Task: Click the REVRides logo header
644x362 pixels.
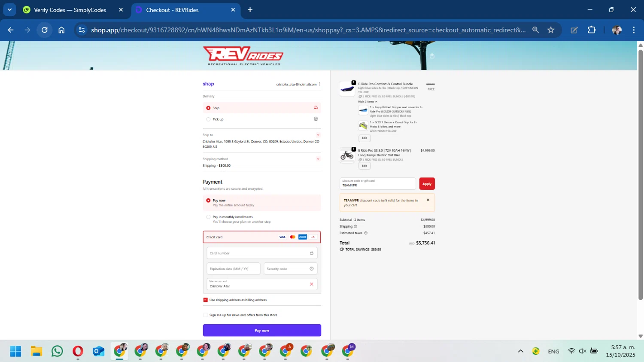Action: (x=243, y=56)
